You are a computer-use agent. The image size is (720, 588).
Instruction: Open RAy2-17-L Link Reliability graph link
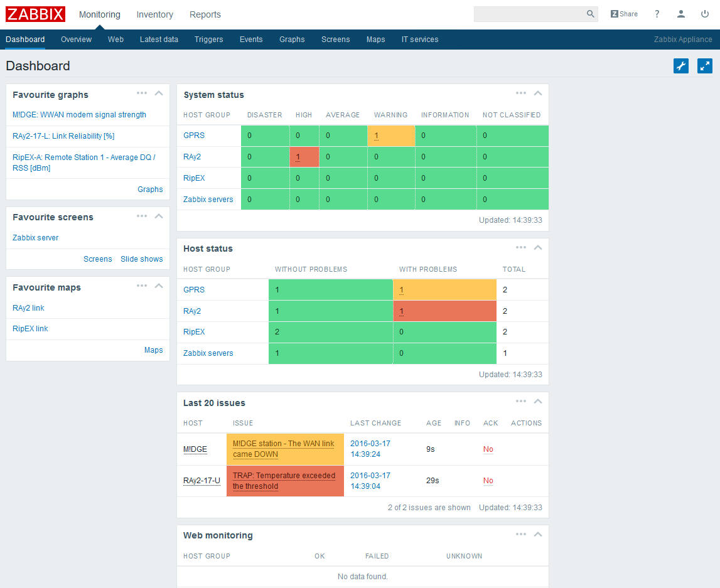[x=63, y=136]
